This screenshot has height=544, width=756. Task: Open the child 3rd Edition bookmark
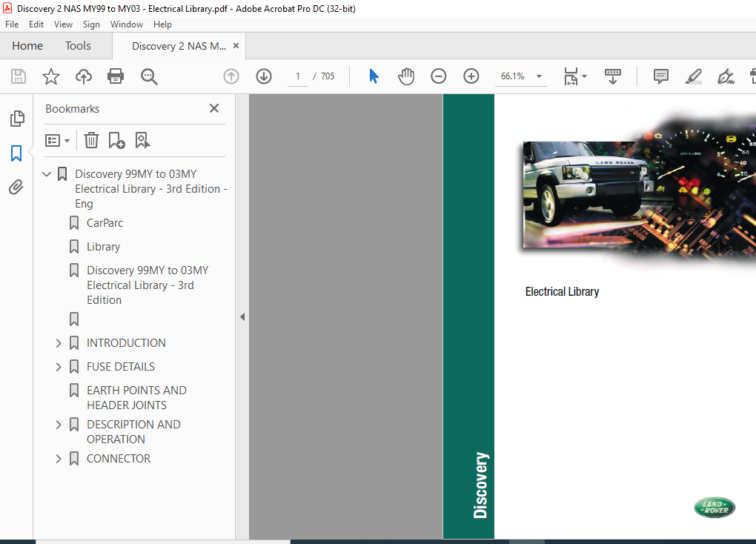pyautogui.click(x=147, y=285)
